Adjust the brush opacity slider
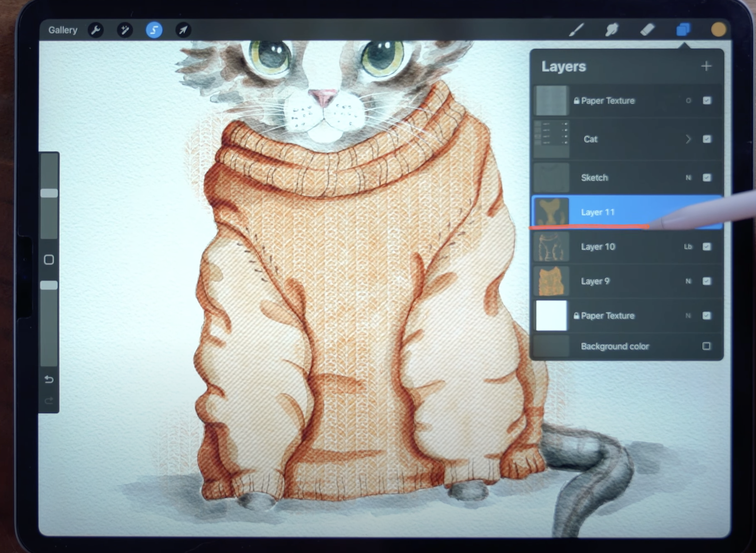The image size is (756, 553). [49, 285]
